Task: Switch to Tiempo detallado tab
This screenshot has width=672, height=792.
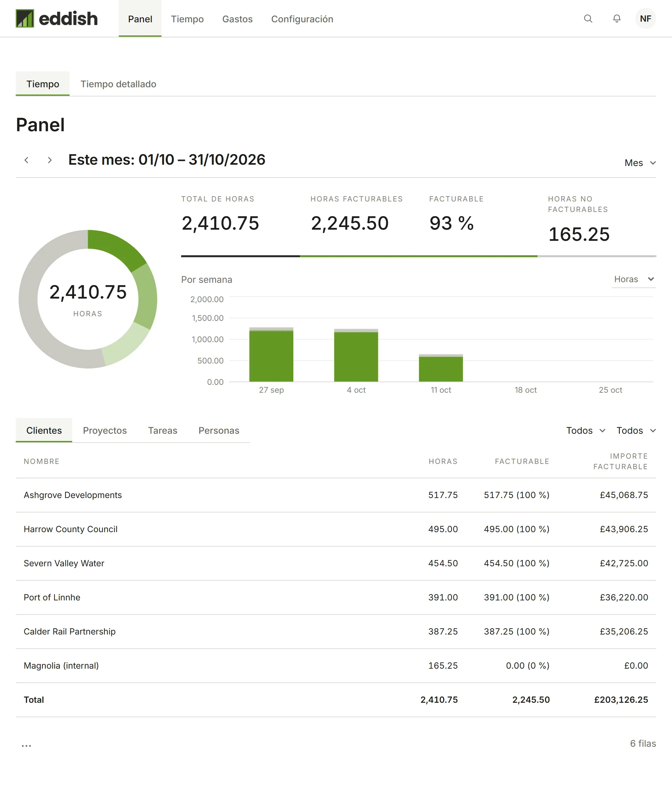Action: (x=118, y=84)
